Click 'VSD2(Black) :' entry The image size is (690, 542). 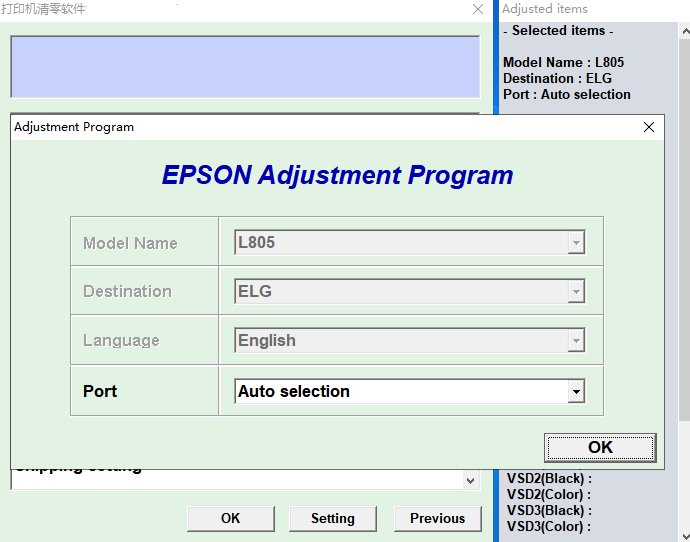tap(549, 479)
